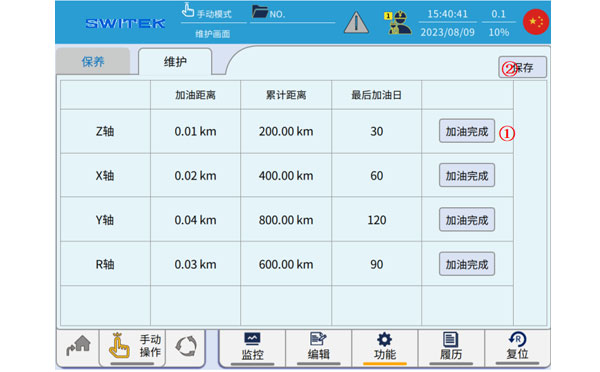Change language via the China flag icon

pos(536,22)
